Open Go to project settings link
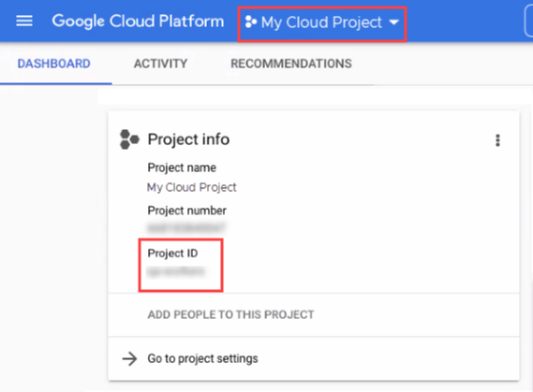Image resolution: width=533 pixels, height=392 pixels. click(202, 358)
